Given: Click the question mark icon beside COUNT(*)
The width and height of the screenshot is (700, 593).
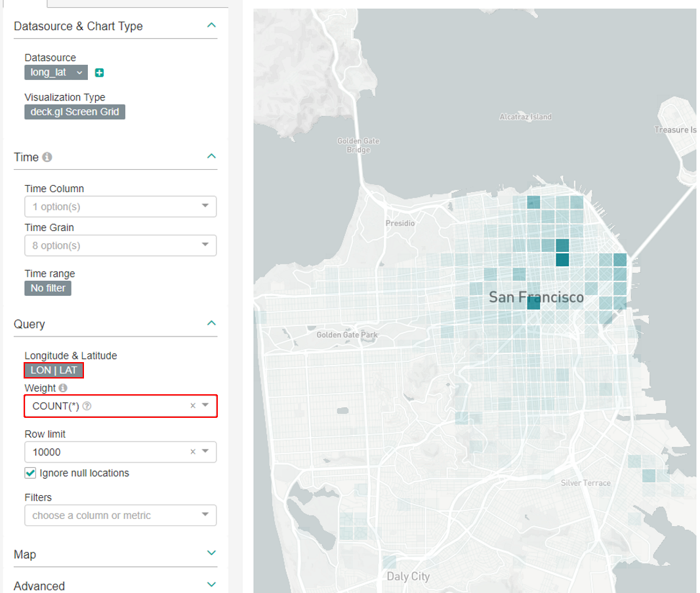Looking at the screenshot, I should [87, 407].
